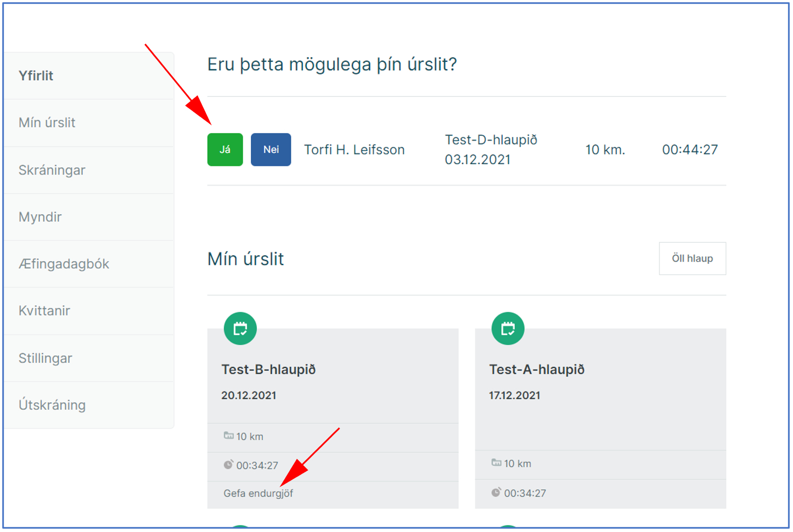The height and width of the screenshot is (532, 793).
Task: Open Stillingar settings from sidebar
Action: [x=45, y=358]
